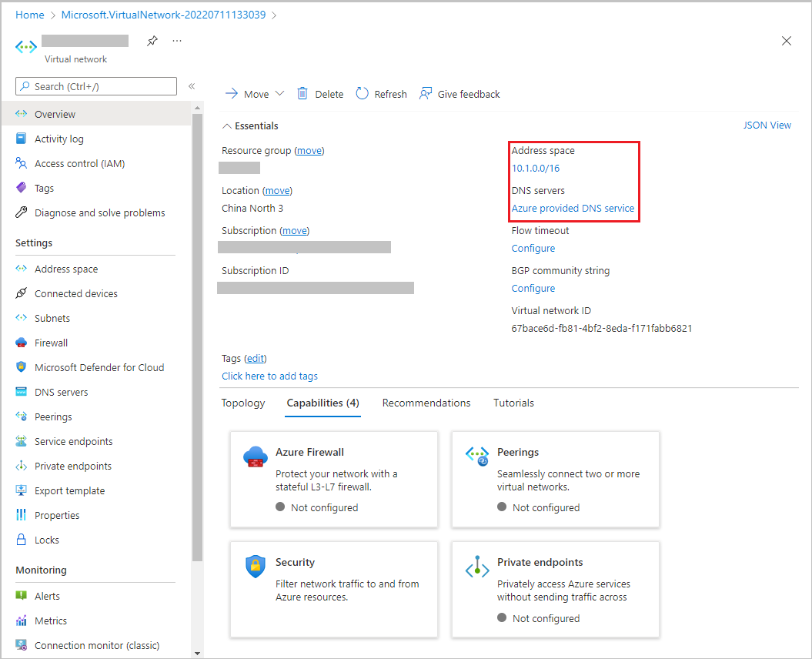This screenshot has height=659, width=812.
Task: Click move link next to Subscription
Action: [x=295, y=230]
